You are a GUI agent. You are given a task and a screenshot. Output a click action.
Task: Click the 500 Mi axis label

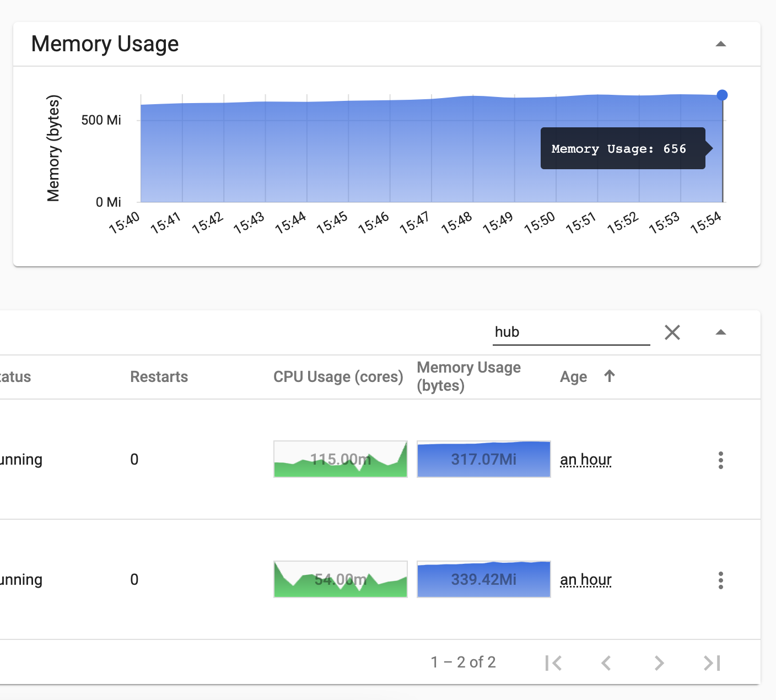101,120
